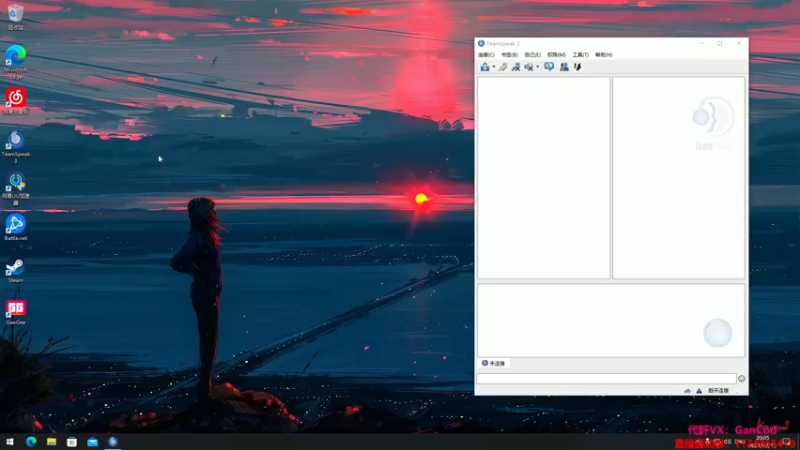Maximize the TeamSpeak 3 window
800x450 pixels.
click(x=720, y=43)
